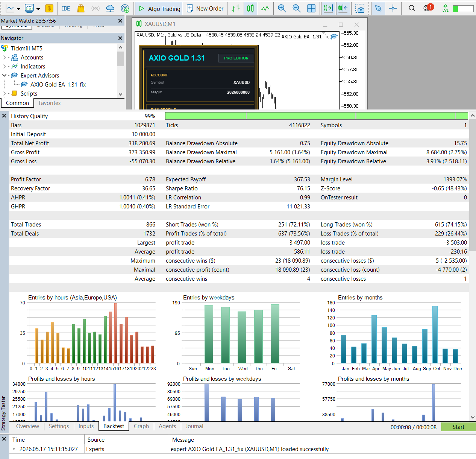Click the connection strength green bar
Viewport: 476px width, 459px height.
[x=463, y=8]
